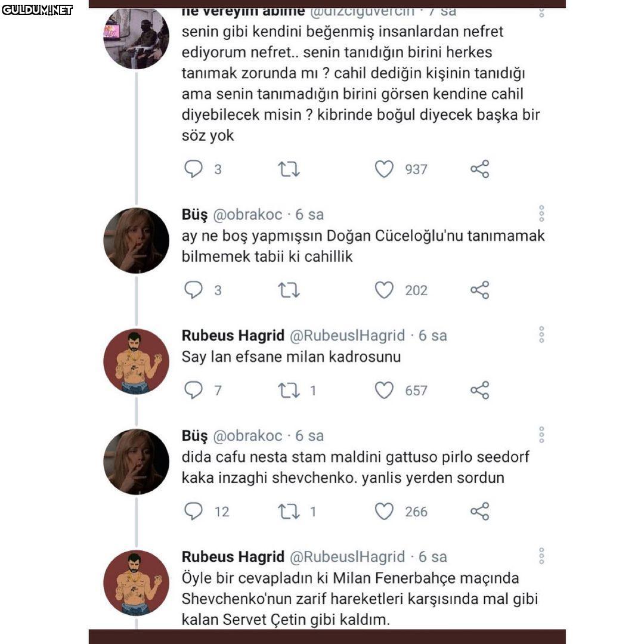Open more options on the Milan squad tweet
Screen dimensions: 644x644
click(541, 435)
